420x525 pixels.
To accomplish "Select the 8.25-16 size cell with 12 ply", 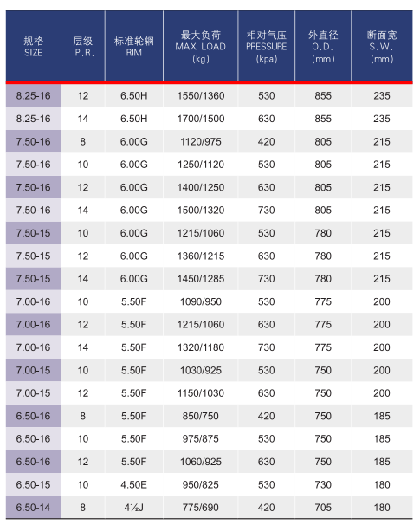I will click(33, 96).
